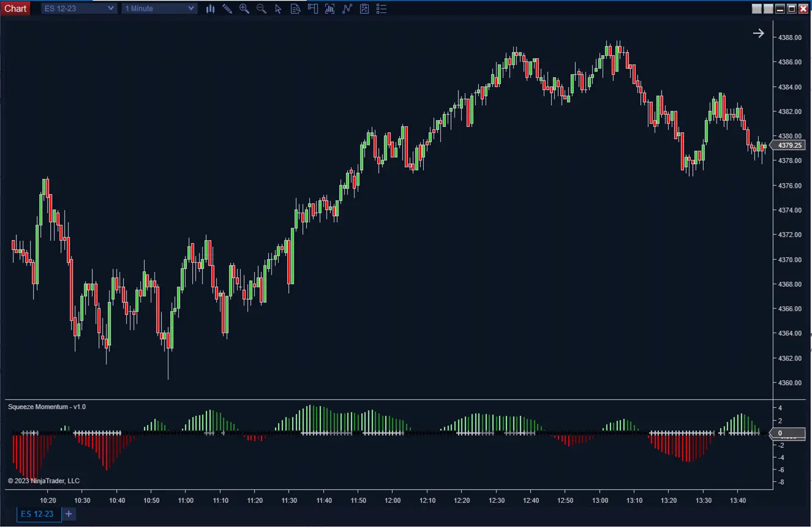Open the data box icon
The image size is (812, 528).
coord(296,9)
